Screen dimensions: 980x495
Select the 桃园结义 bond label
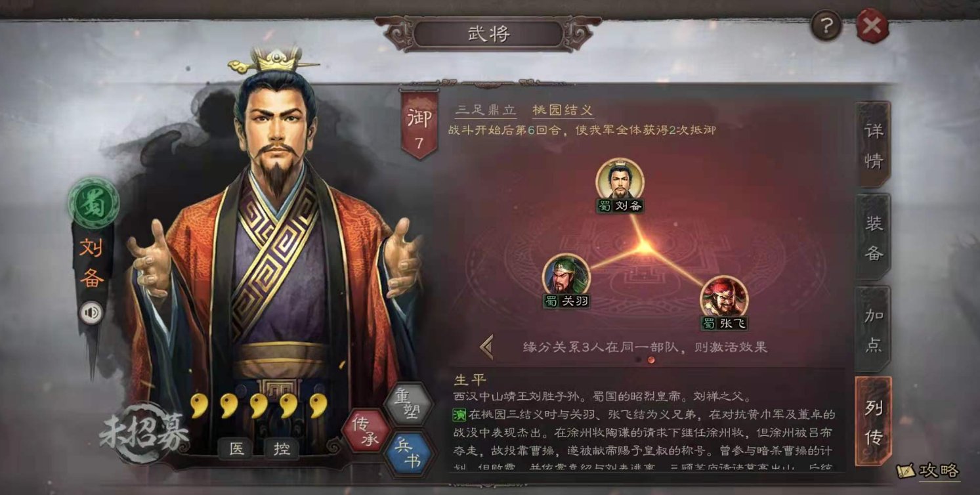(563, 110)
